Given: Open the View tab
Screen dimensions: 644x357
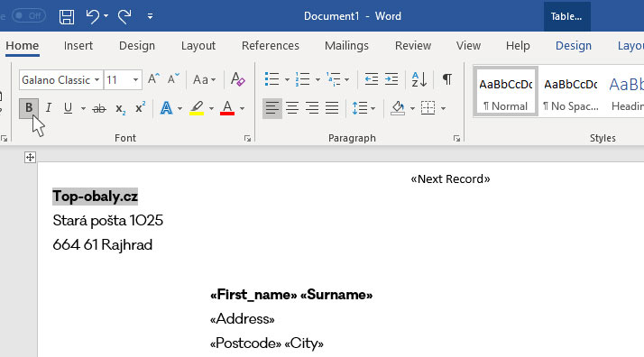Looking at the screenshot, I should click(468, 46).
